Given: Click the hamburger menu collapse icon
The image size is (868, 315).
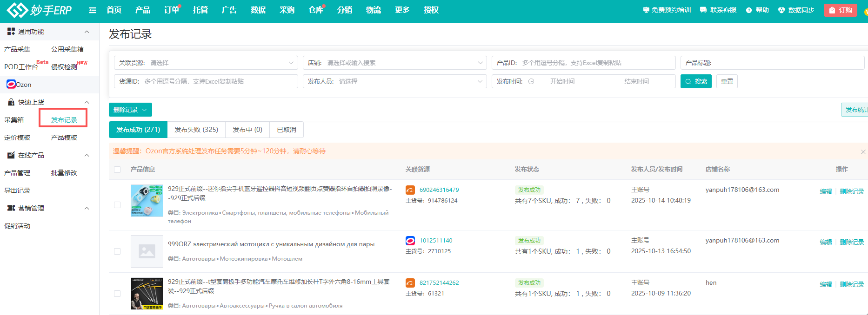Looking at the screenshot, I should [x=93, y=10].
